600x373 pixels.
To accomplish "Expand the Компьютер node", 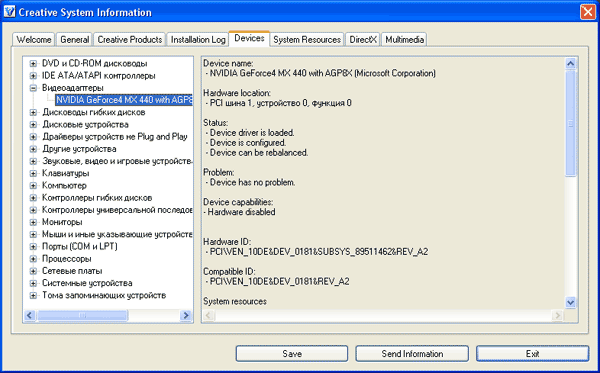I will (x=33, y=186).
